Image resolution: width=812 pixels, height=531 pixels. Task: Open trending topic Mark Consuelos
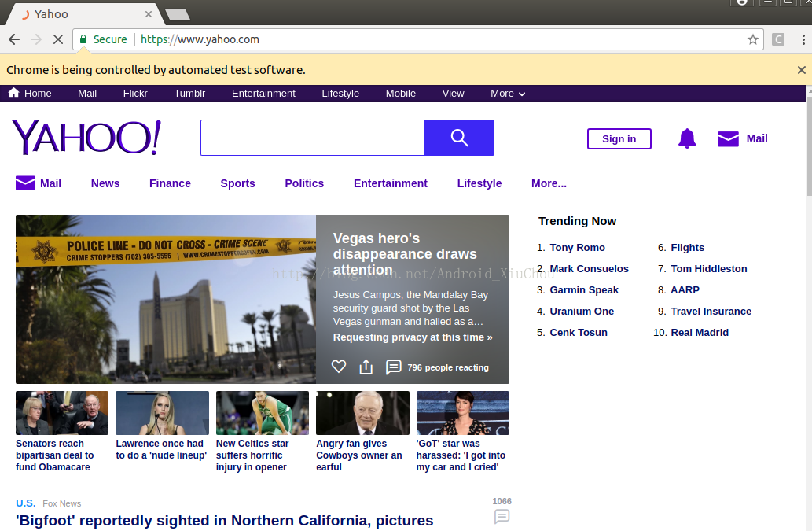point(589,269)
